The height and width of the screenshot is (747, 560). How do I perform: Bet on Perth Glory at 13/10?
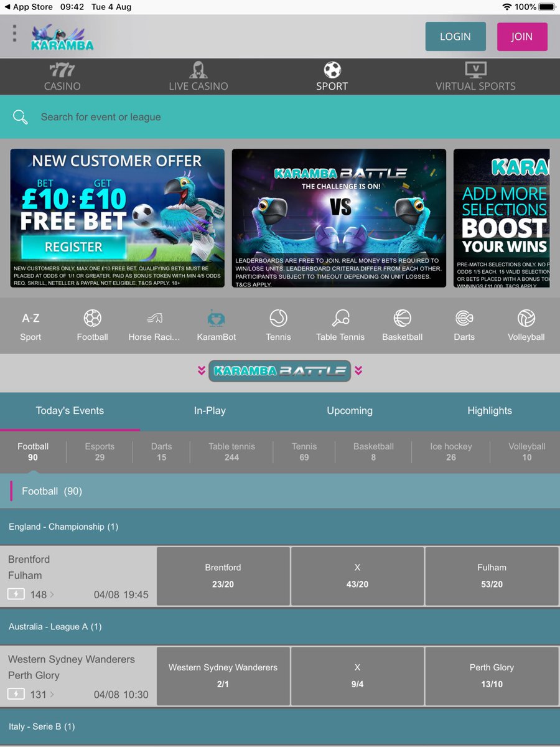coord(492,676)
